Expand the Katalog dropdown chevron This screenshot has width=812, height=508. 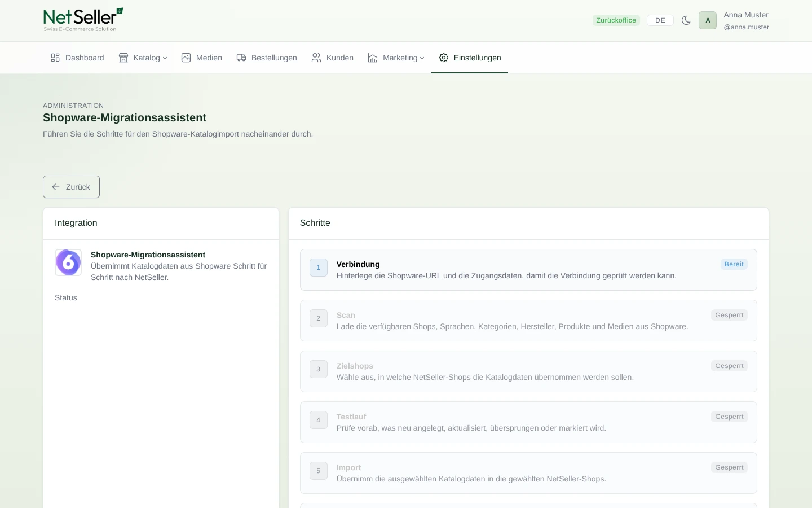pos(165,58)
